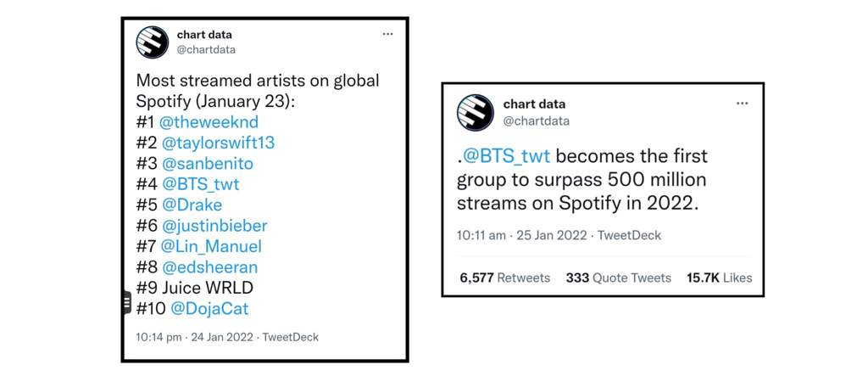Click the 25 Jan 2022 timestamp
This screenshot has height=376, width=868.
pyautogui.click(x=551, y=235)
